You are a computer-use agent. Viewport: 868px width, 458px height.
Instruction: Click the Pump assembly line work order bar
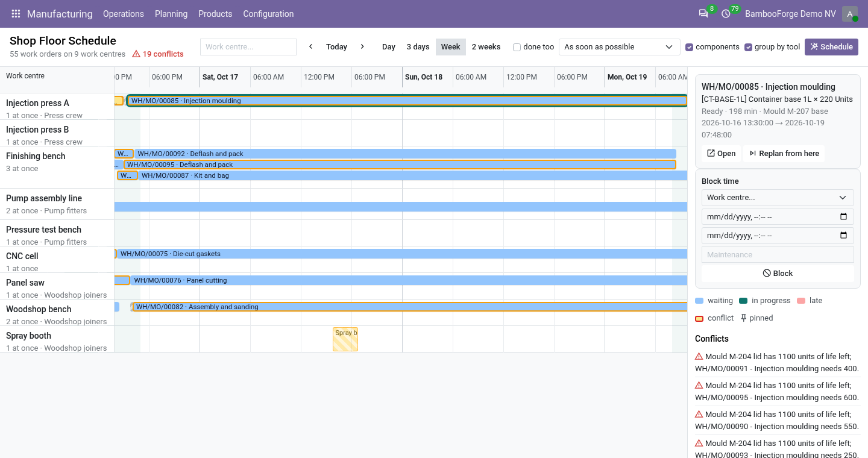401,207
